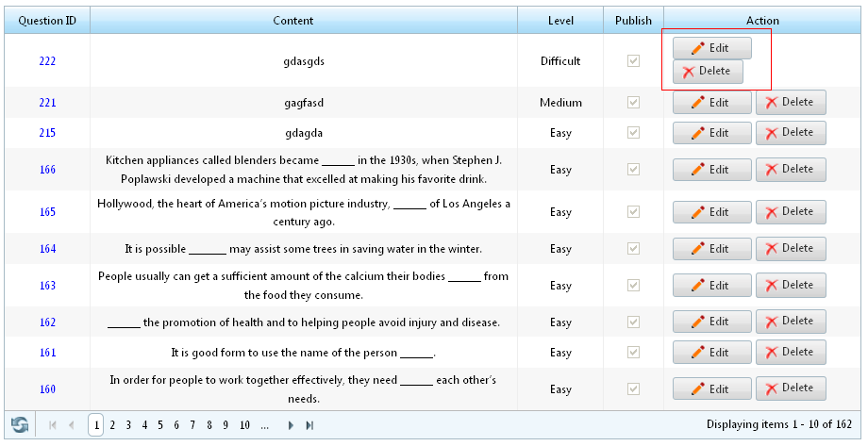Jump to the last page arrow

click(x=309, y=425)
